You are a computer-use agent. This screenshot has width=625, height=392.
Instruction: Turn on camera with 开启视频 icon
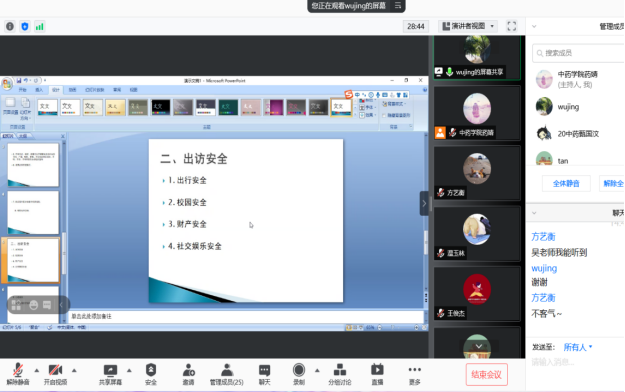pyautogui.click(x=55, y=370)
